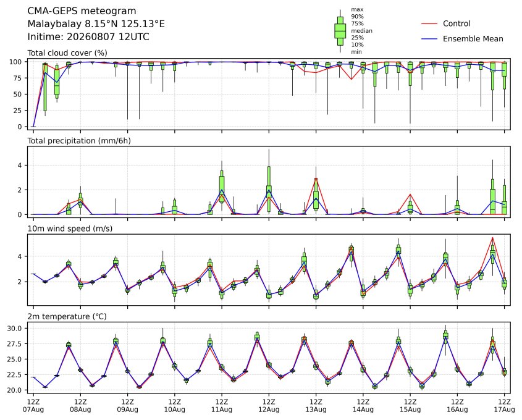
Task: Click the Initime 20260807 12UTC text
Action: coord(88,36)
